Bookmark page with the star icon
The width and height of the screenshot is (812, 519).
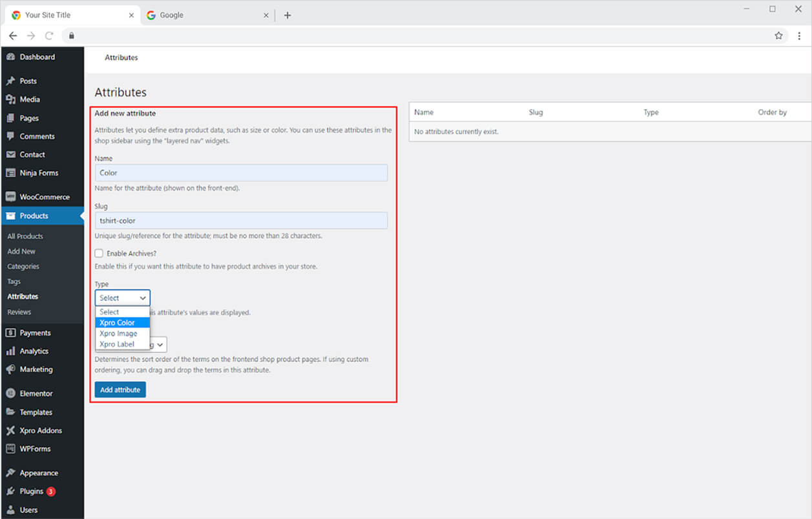click(x=778, y=36)
